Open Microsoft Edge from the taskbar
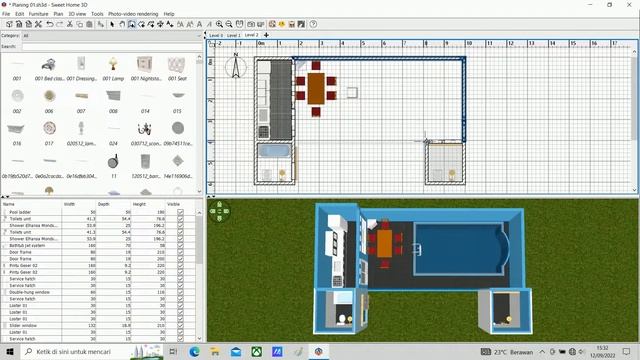Screen dimensions: 640x360 [x=194, y=351]
